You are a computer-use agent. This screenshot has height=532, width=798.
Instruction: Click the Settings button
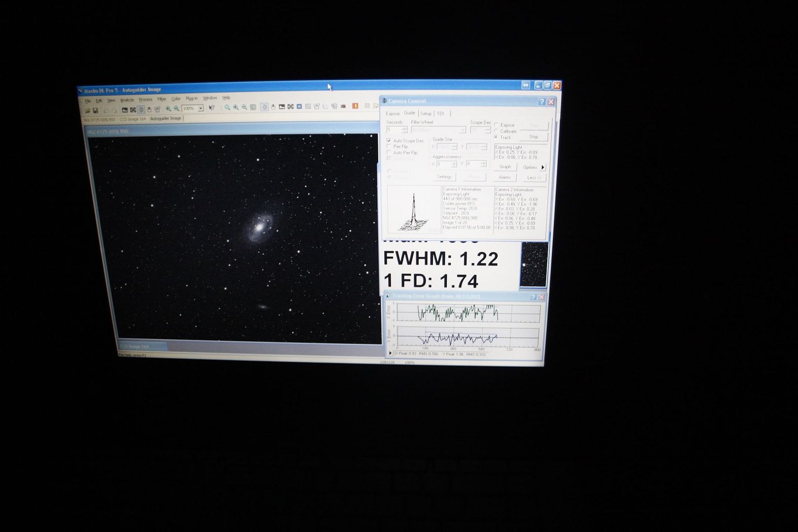(444, 177)
